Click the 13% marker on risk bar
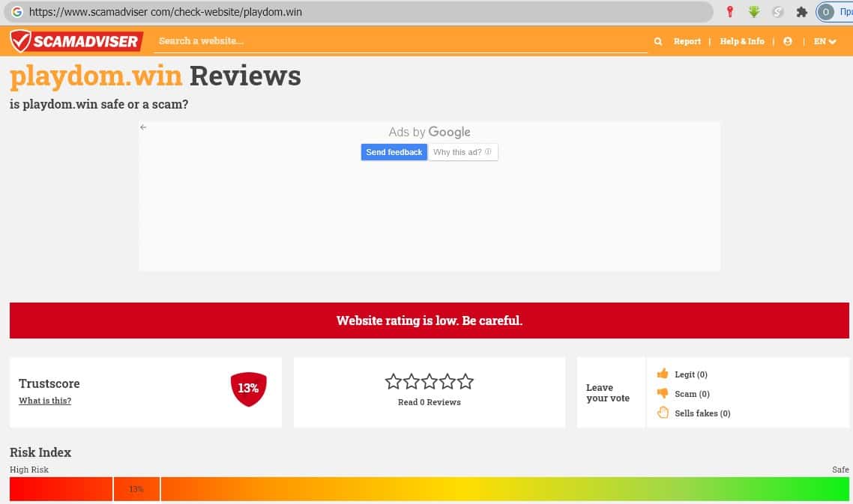 point(136,489)
